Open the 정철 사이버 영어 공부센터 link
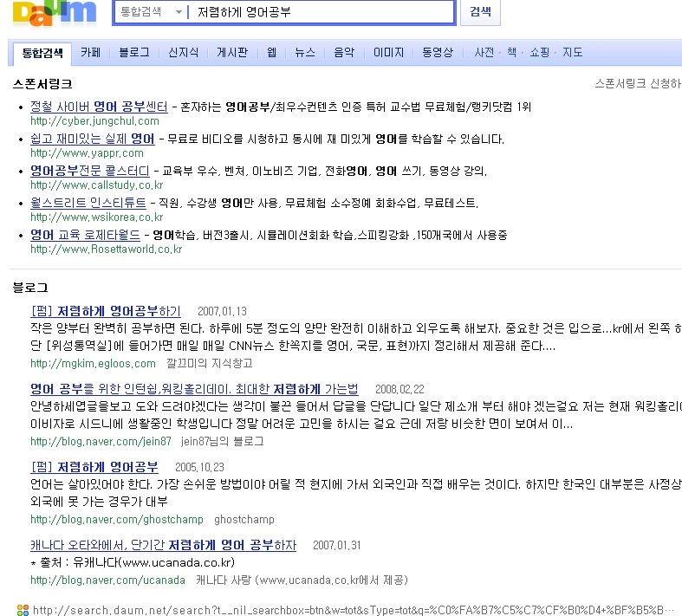Viewport: 682px width, 616px height. point(99,107)
